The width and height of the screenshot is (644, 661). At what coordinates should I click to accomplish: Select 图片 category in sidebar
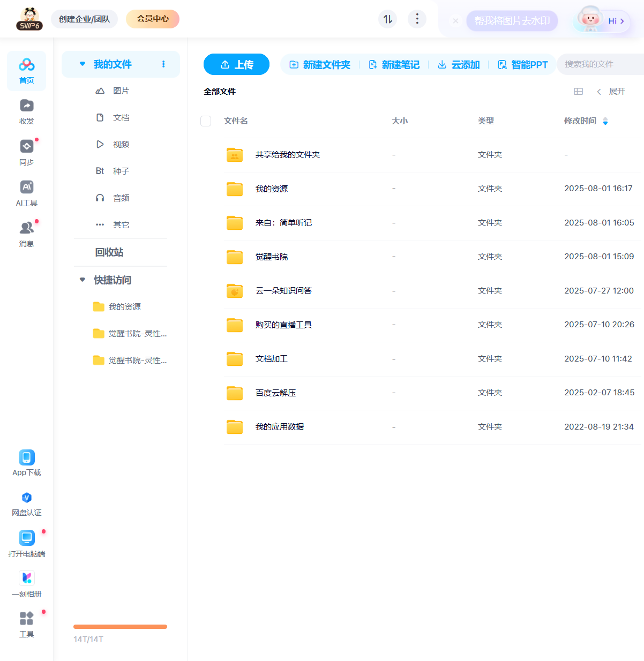click(x=121, y=91)
